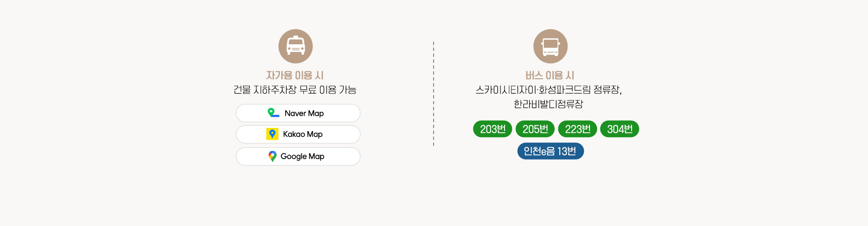Click the Google Maps pin icon
868x226 pixels.
(x=272, y=156)
